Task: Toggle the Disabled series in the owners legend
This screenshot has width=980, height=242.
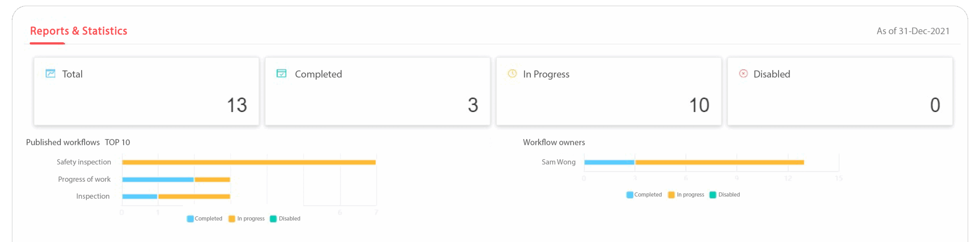Action: [x=713, y=194]
